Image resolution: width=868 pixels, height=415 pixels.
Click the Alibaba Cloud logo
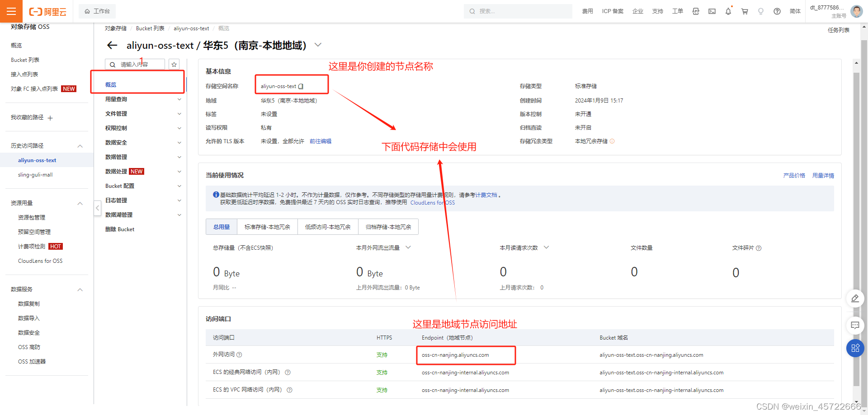click(47, 12)
